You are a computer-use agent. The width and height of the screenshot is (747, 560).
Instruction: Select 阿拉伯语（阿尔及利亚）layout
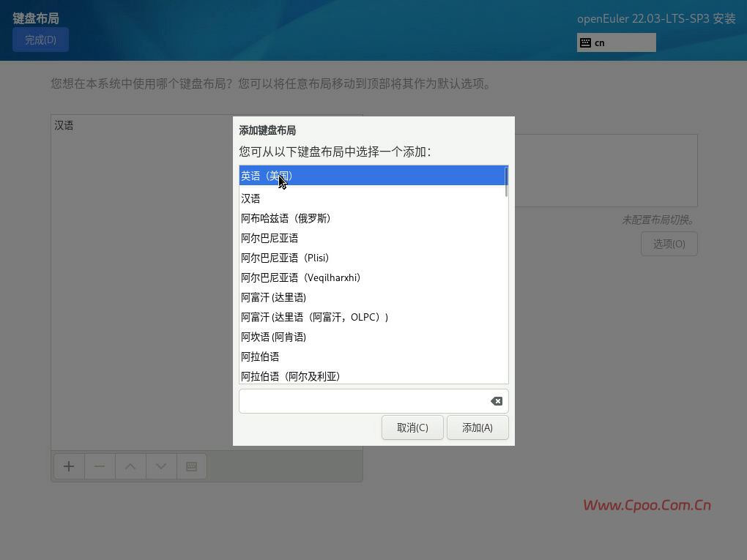(373, 376)
